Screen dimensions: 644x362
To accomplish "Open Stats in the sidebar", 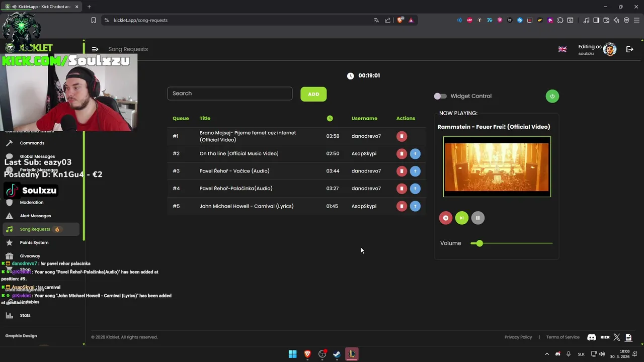I will click(x=25, y=316).
